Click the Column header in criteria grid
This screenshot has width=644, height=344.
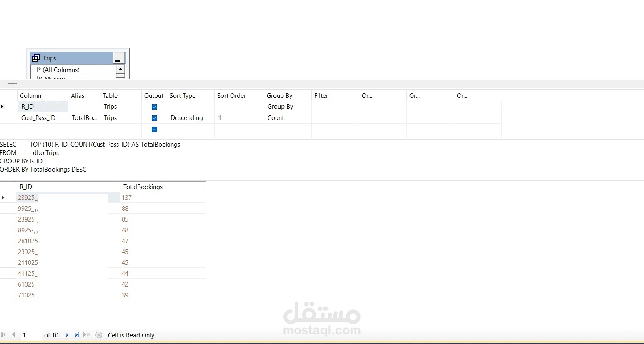point(43,96)
